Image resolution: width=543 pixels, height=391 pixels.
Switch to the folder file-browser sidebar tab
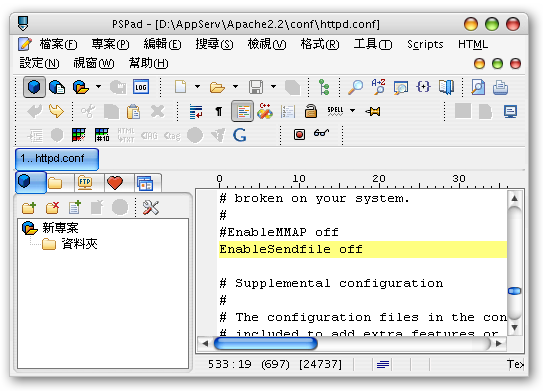[x=60, y=182]
